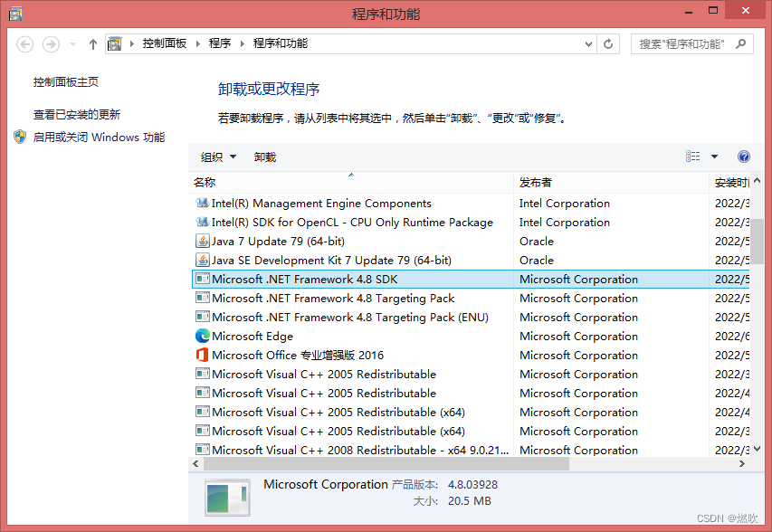772x532 pixels.
Task: Click the Microsoft Office 2016 icon
Action: click(x=203, y=355)
